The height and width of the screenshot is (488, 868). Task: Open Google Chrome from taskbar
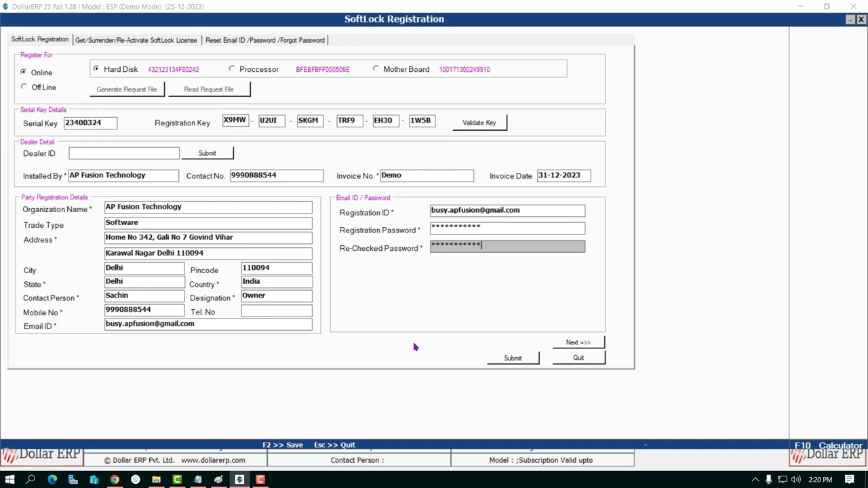[x=115, y=479]
